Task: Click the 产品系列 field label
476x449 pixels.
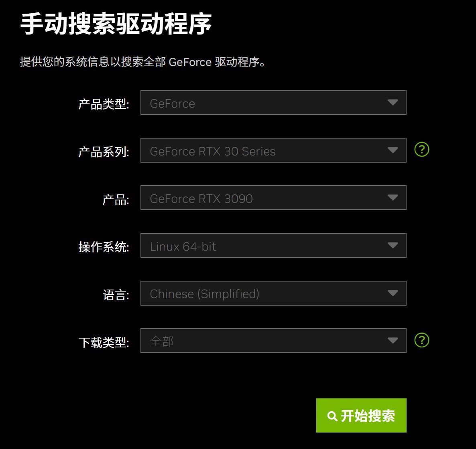Action: (104, 151)
